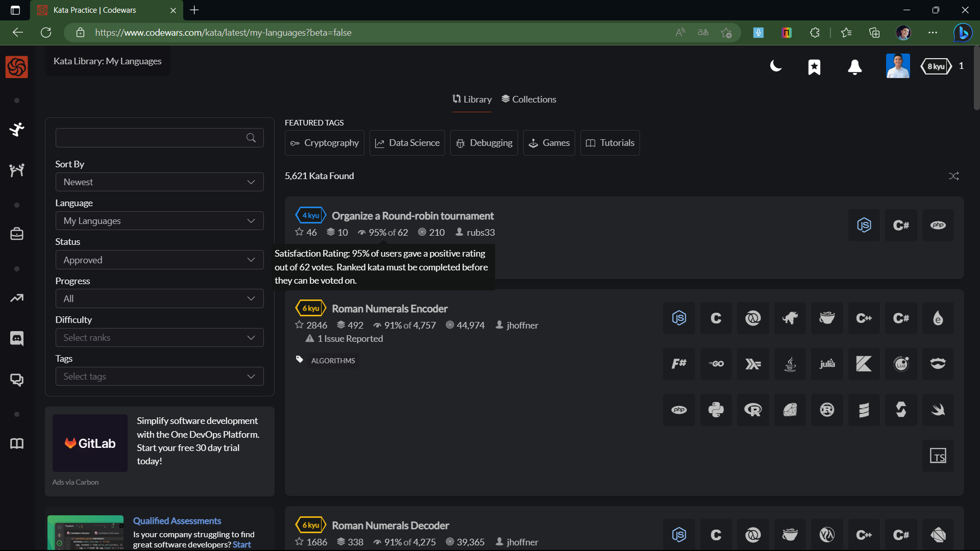Toggle the star on Organize a Round-robin tournament
The height and width of the screenshot is (551, 980).
pos(300,232)
